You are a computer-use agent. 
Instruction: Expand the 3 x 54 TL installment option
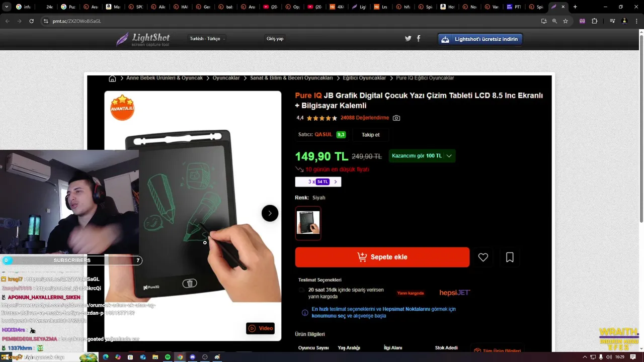click(318, 182)
